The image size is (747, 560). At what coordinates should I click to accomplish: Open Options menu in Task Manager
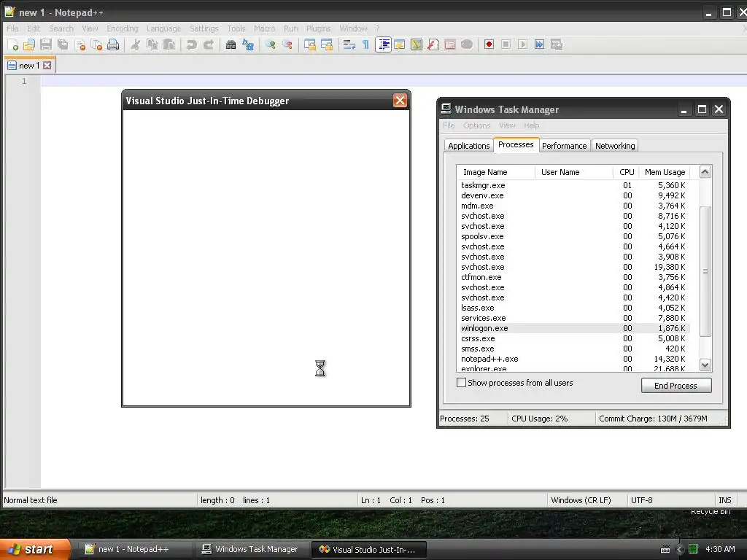[477, 125]
